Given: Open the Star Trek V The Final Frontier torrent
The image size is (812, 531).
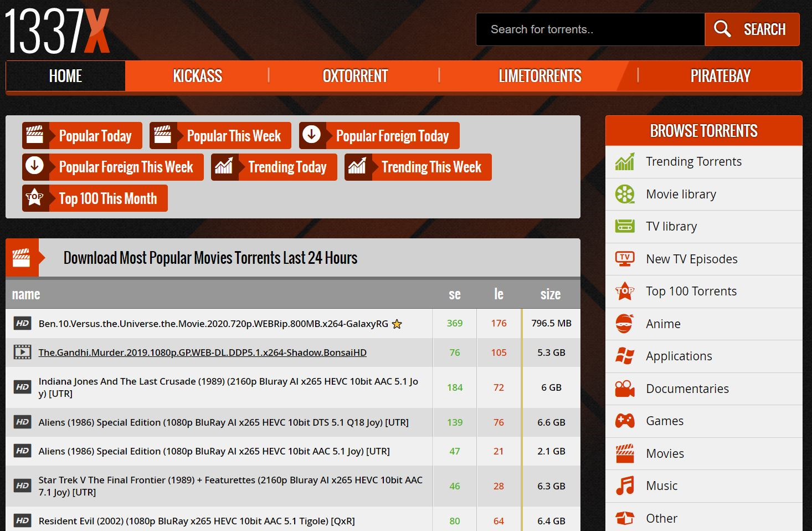Looking at the screenshot, I should coord(230,486).
